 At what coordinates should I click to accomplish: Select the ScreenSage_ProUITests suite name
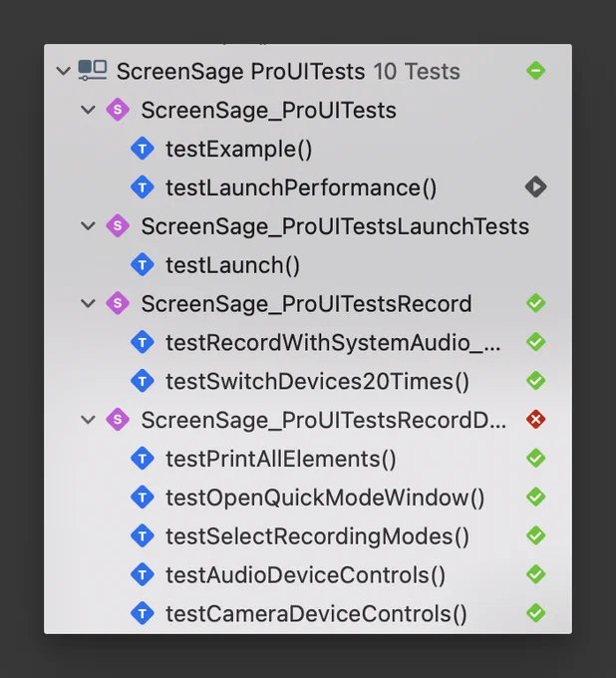click(x=268, y=111)
